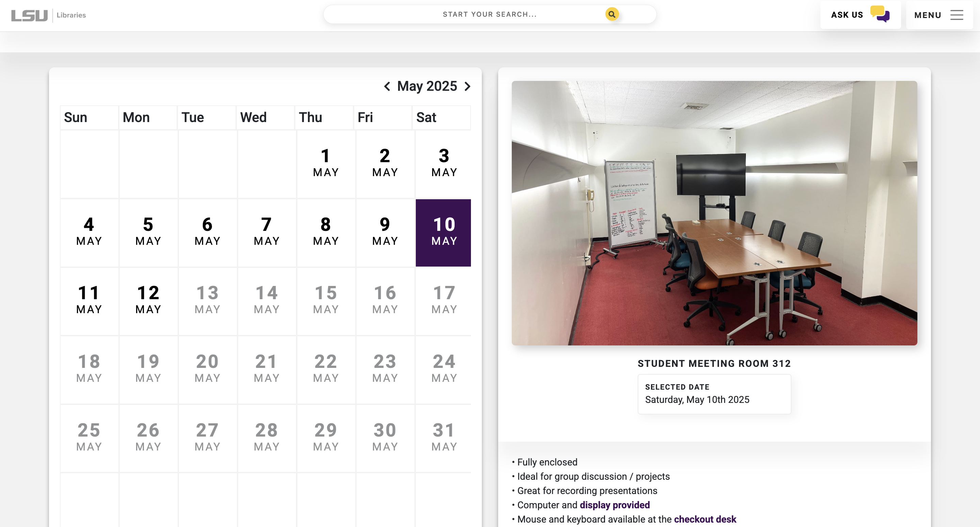Go to previous month with left chevron
980x527 pixels.
(x=387, y=86)
